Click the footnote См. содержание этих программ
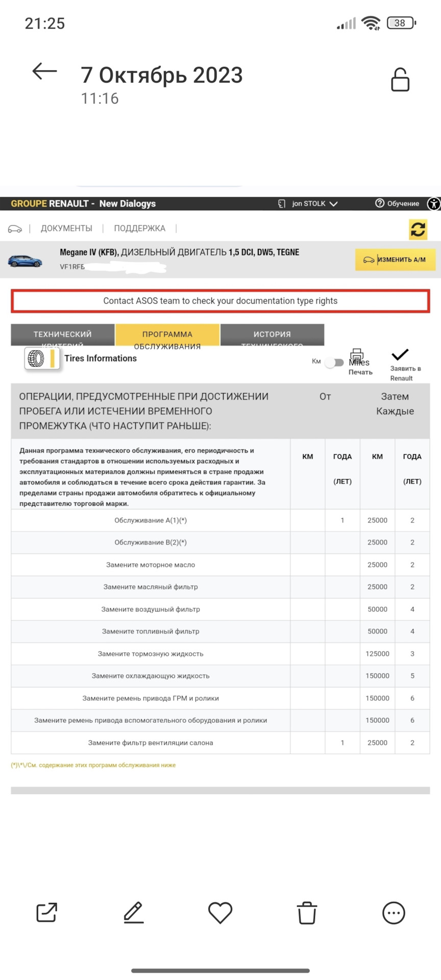 click(93, 765)
